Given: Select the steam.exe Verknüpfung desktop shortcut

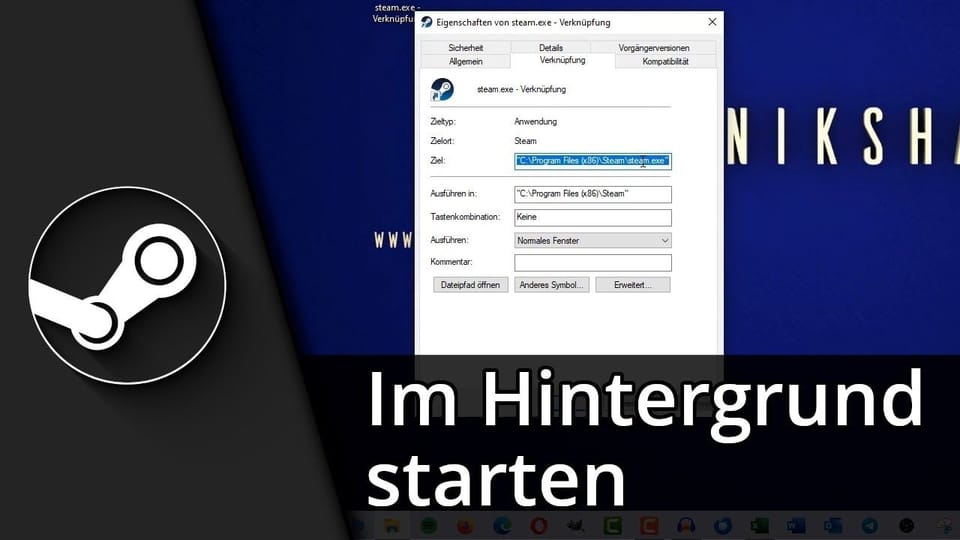Looking at the screenshot, I should pyautogui.click(x=394, y=13).
